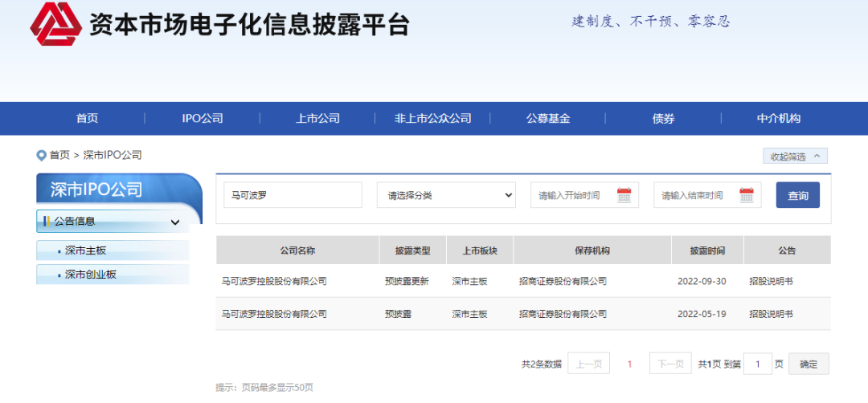
Task: Click company name in 预披露更新 row
Action: point(274,282)
